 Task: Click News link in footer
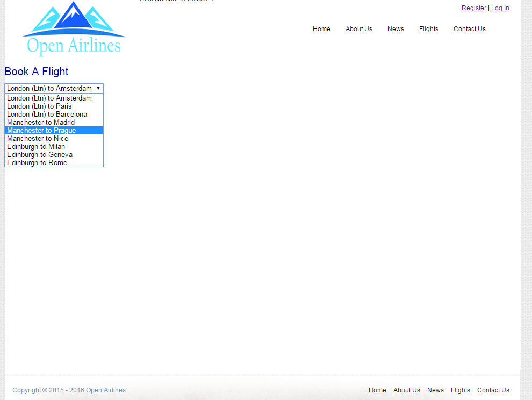435,390
